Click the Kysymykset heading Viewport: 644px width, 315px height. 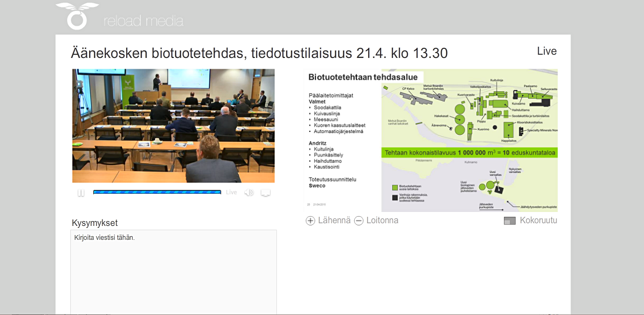(x=94, y=223)
